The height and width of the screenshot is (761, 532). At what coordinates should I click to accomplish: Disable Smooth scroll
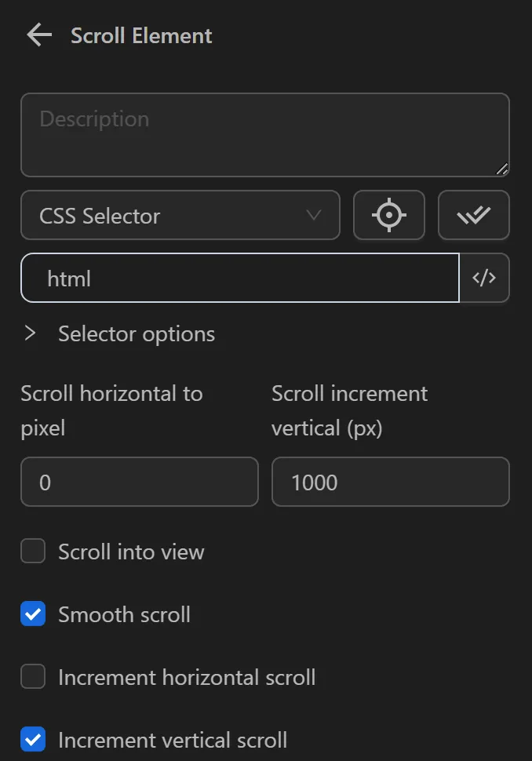32,614
